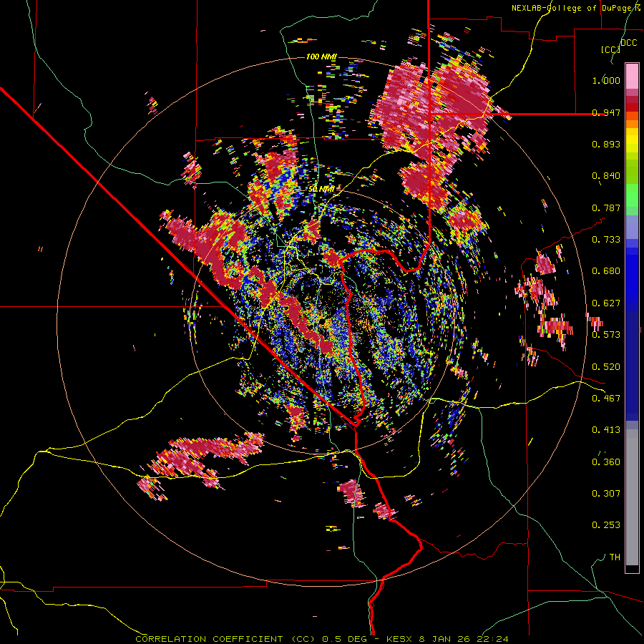Image resolution: width=644 pixels, height=644 pixels.
Task: Click the 0.520 legend value
Action: coord(606,367)
